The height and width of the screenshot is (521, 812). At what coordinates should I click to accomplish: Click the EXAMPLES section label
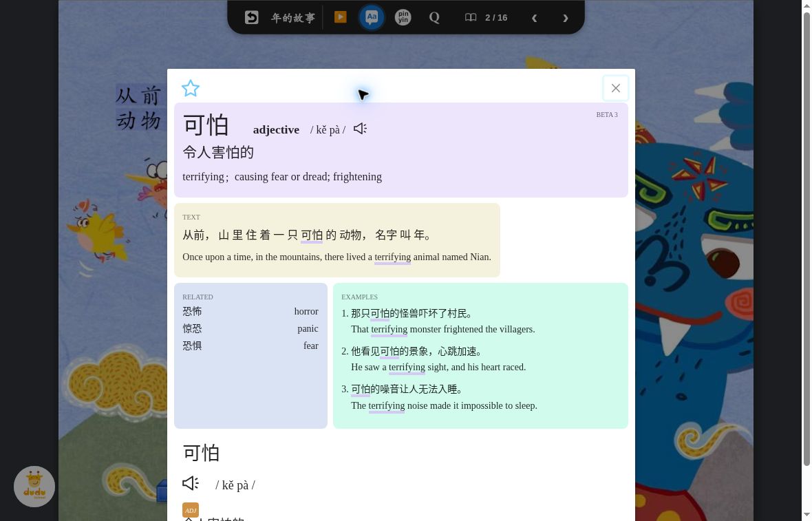point(359,297)
